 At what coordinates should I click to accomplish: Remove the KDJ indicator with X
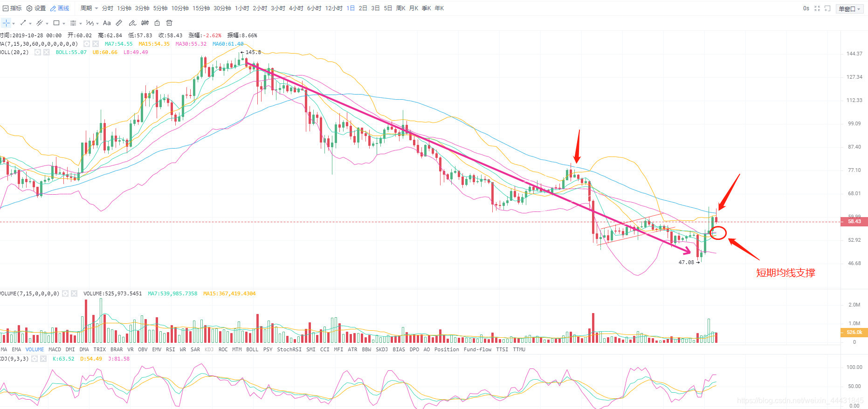point(43,359)
